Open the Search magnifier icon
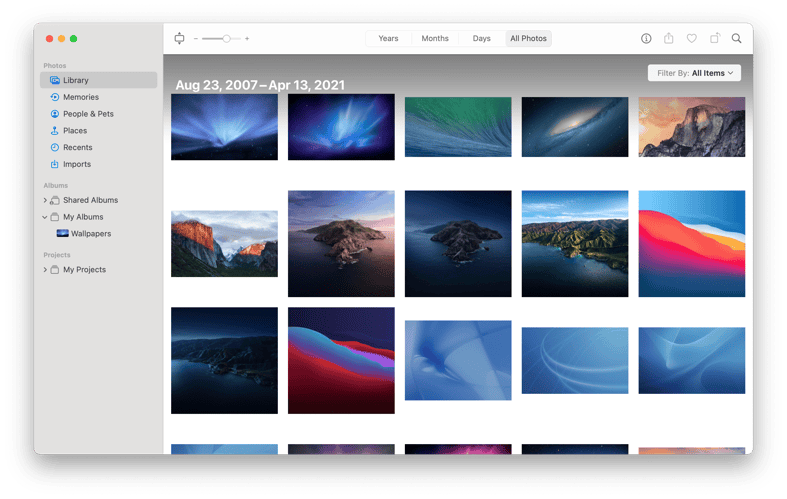The width and height of the screenshot is (787, 499). 736,38
